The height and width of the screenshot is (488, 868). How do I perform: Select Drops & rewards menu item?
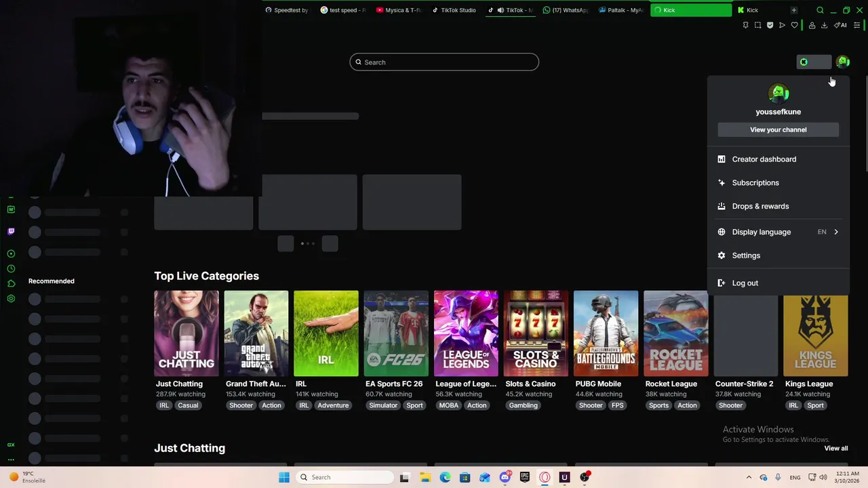coord(778,206)
